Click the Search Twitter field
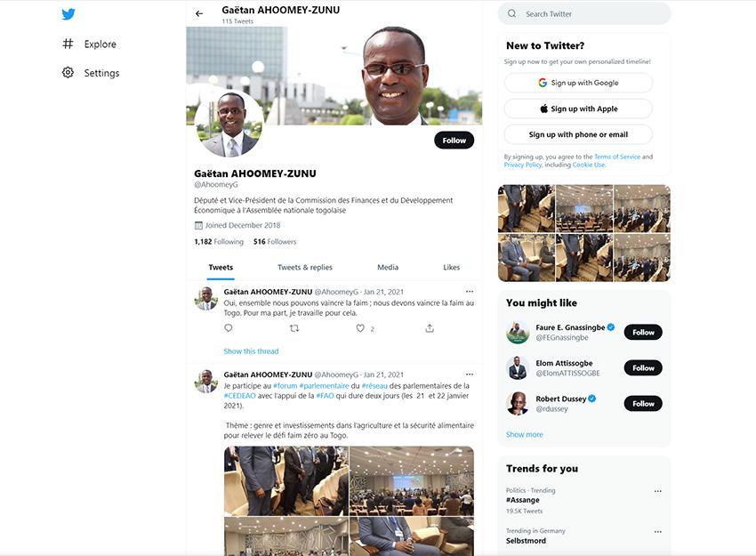 tap(584, 14)
